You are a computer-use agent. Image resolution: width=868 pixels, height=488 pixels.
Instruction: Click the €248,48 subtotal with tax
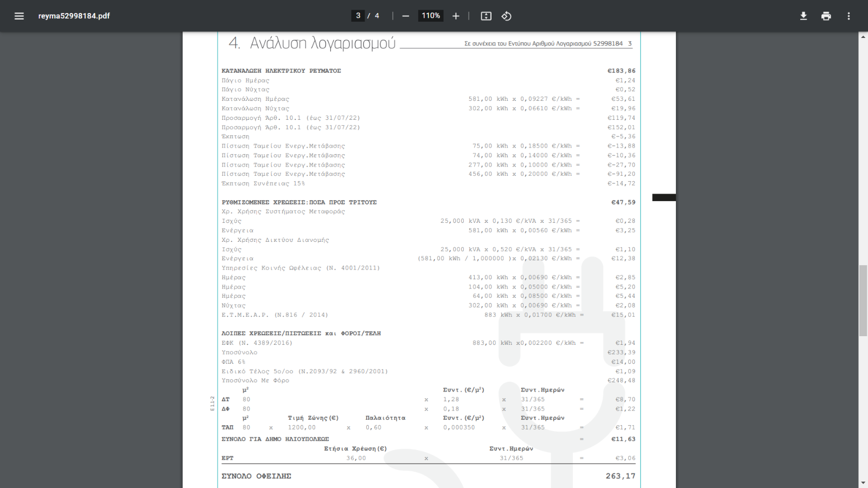(x=621, y=381)
